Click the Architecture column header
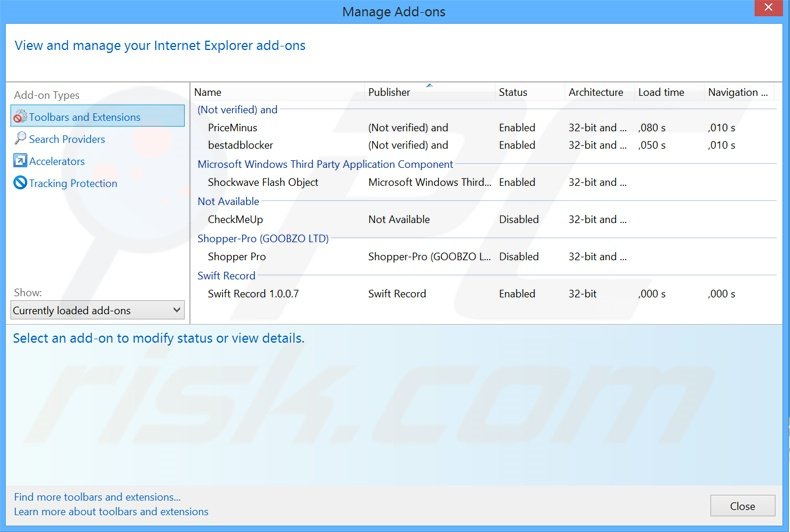The height and width of the screenshot is (532, 790). [x=596, y=92]
